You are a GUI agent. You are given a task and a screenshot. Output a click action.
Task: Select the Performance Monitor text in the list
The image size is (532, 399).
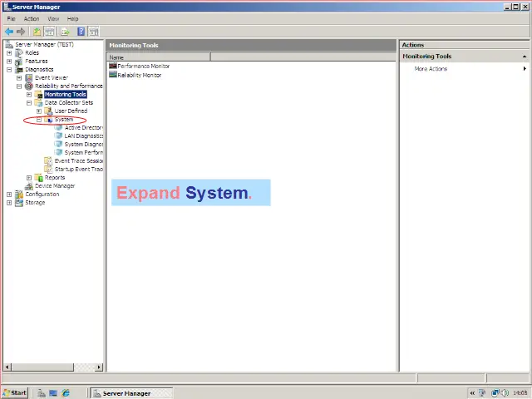tap(144, 66)
